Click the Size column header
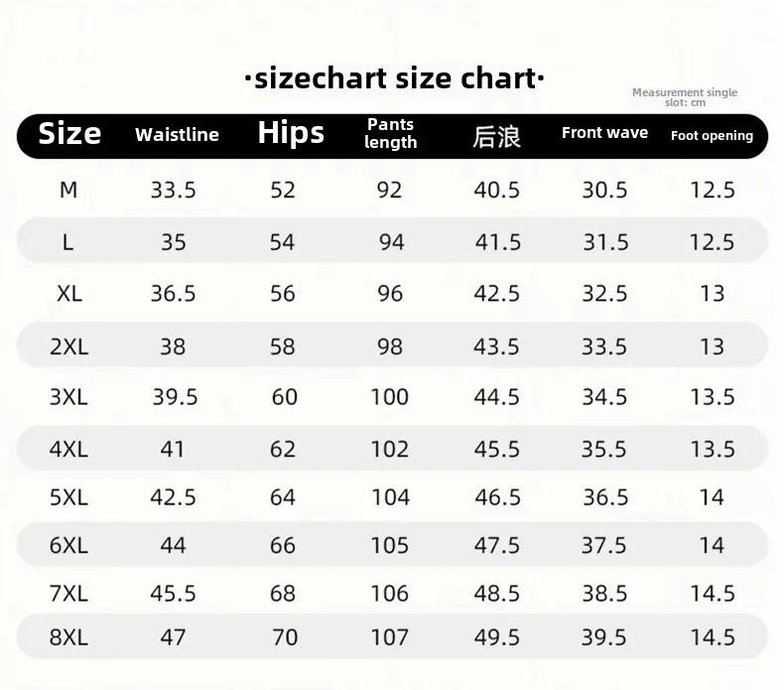 (69, 134)
